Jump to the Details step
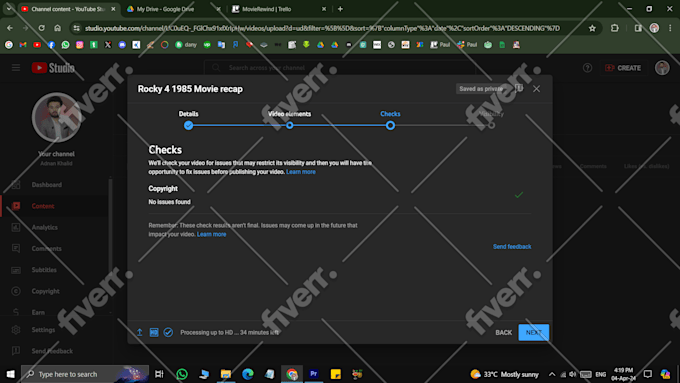The width and height of the screenshot is (680, 383). [188, 120]
